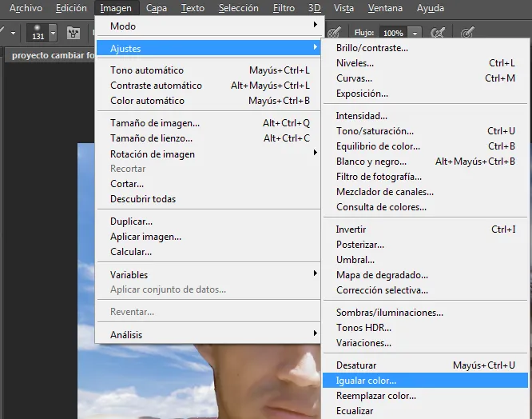Choose Duplicar... menu entry
Screen dimensions: 532x419
point(208,221)
